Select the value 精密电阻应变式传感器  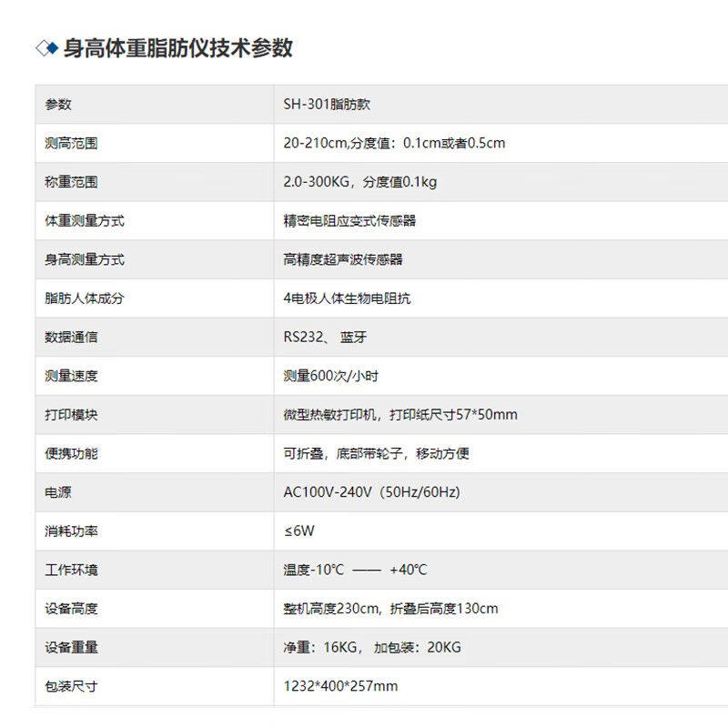pos(349,220)
